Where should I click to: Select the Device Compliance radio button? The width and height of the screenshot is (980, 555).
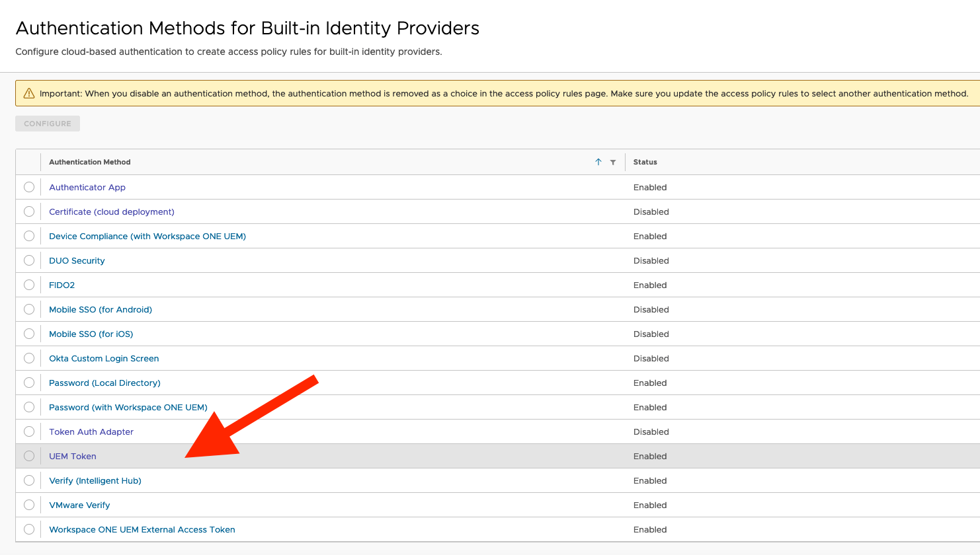pyautogui.click(x=29, y=236)
